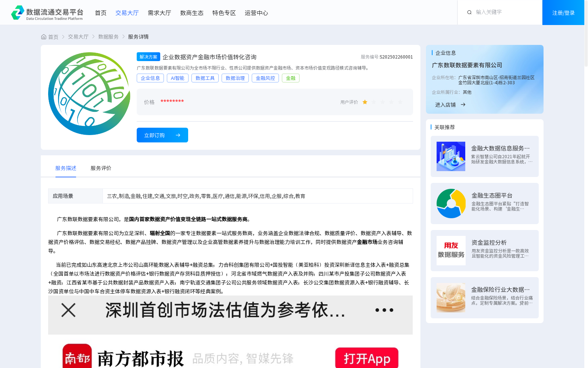
Task: Click the arrow next to 进入店铺
Action: coord(463,105)
